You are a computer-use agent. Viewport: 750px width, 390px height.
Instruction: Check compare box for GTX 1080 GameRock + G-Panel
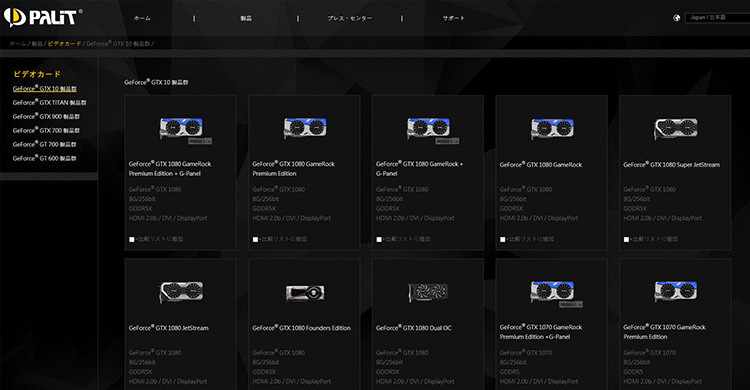pos(379,239)
